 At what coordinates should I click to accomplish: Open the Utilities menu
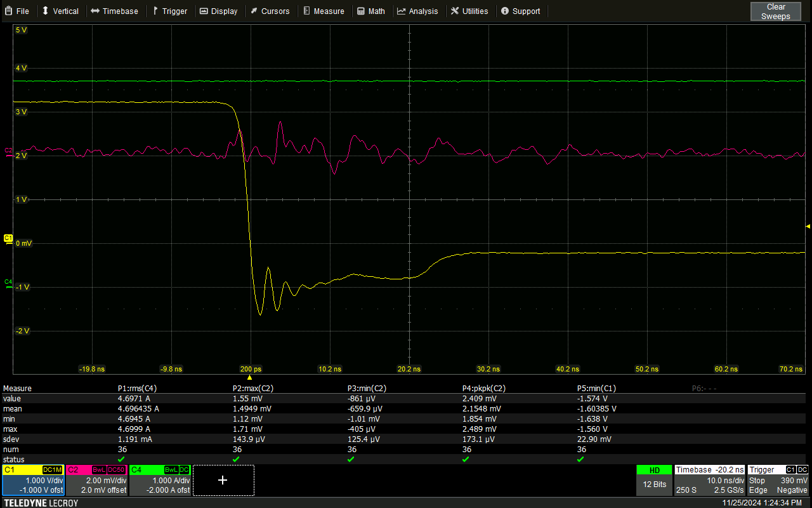469,11
